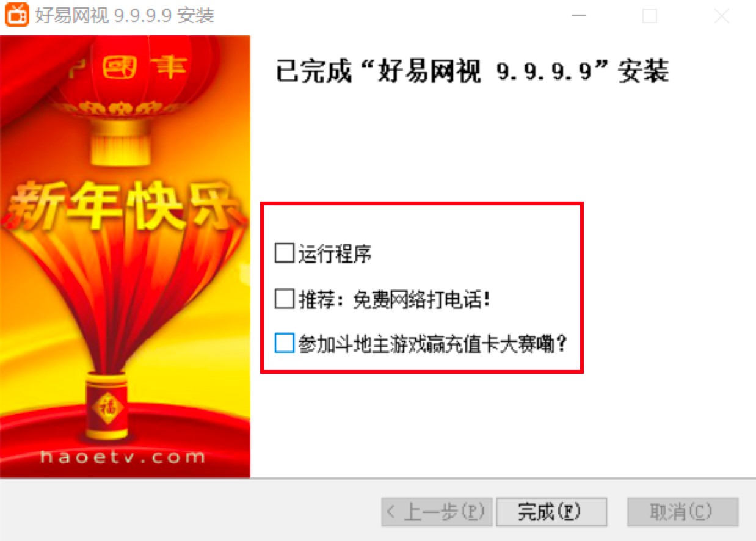Viewport: 756px width, 541px height.
Task: Click the 上一步(P) back button
Action: [x=437, y=512]
